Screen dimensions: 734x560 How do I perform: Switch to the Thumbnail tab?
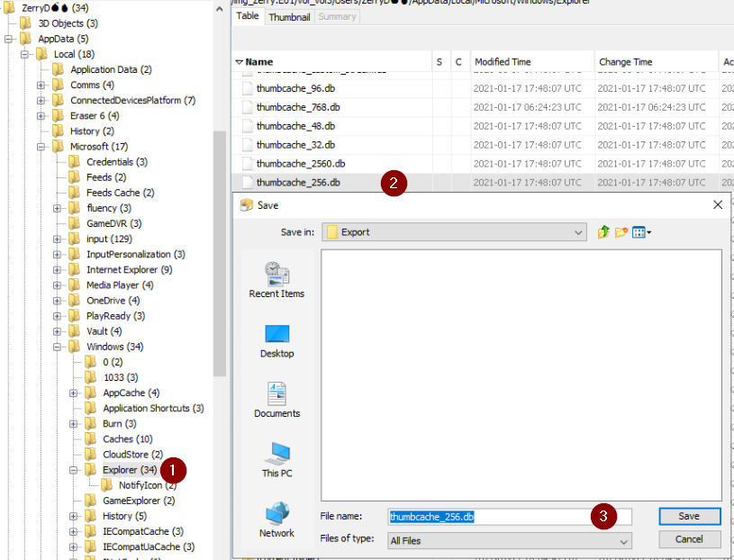coord(289,16)
